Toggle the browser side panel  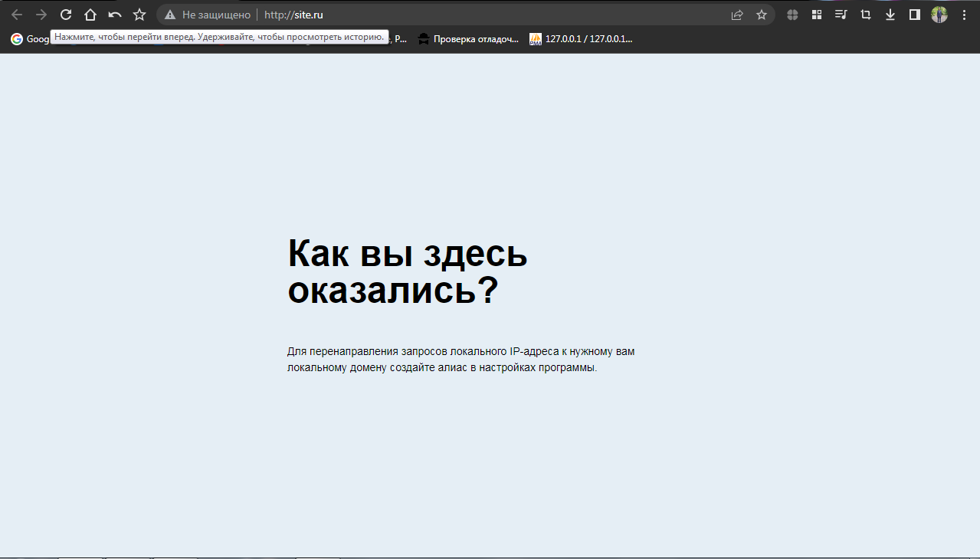[x=915, y=15]
